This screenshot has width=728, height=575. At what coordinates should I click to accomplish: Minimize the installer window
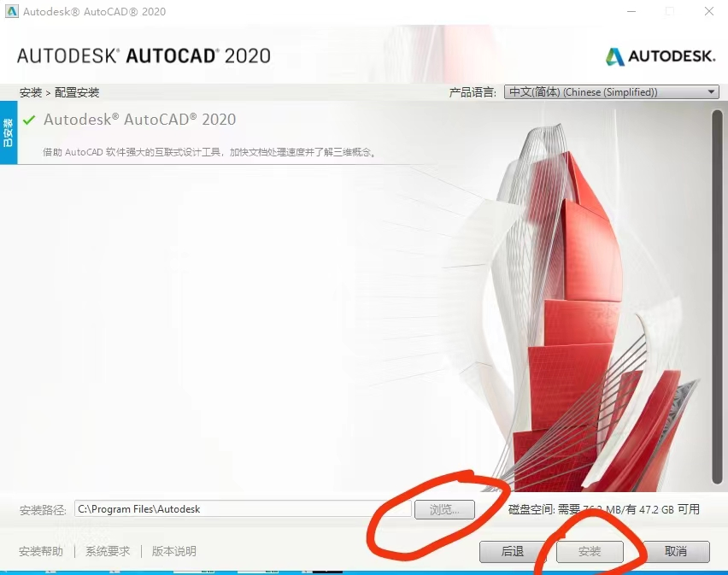pyautogui.click(x=631, y=11)
